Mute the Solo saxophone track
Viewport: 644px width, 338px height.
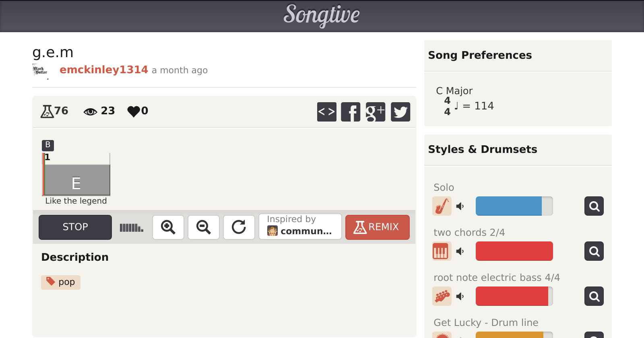pos(460,206)
